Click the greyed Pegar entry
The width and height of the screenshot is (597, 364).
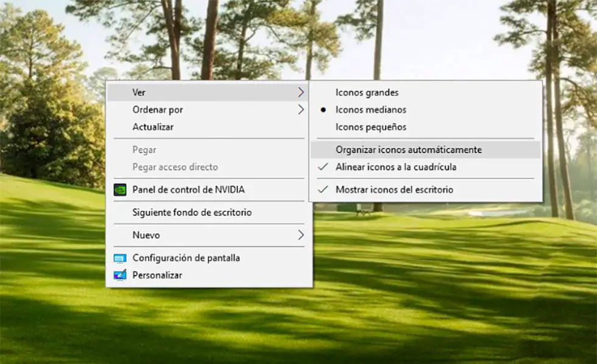coord(207,150)
